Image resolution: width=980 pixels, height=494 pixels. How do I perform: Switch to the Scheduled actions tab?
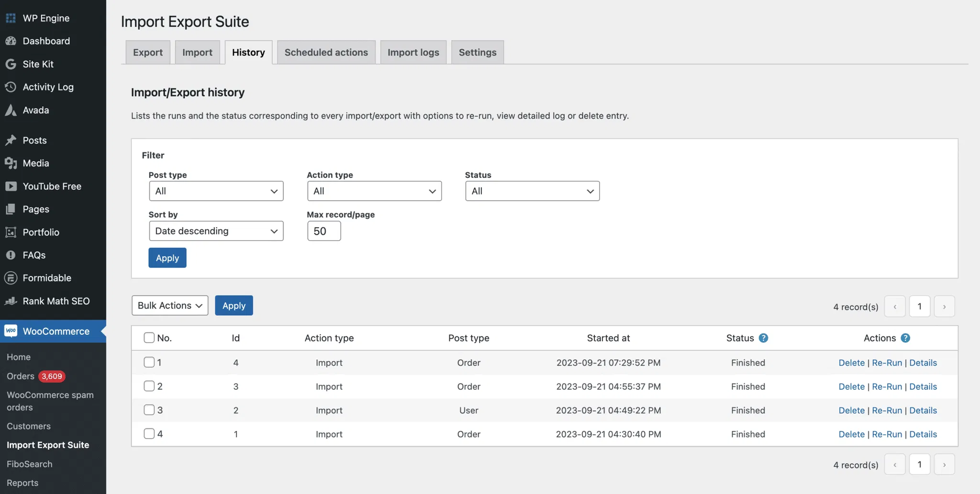326,52
